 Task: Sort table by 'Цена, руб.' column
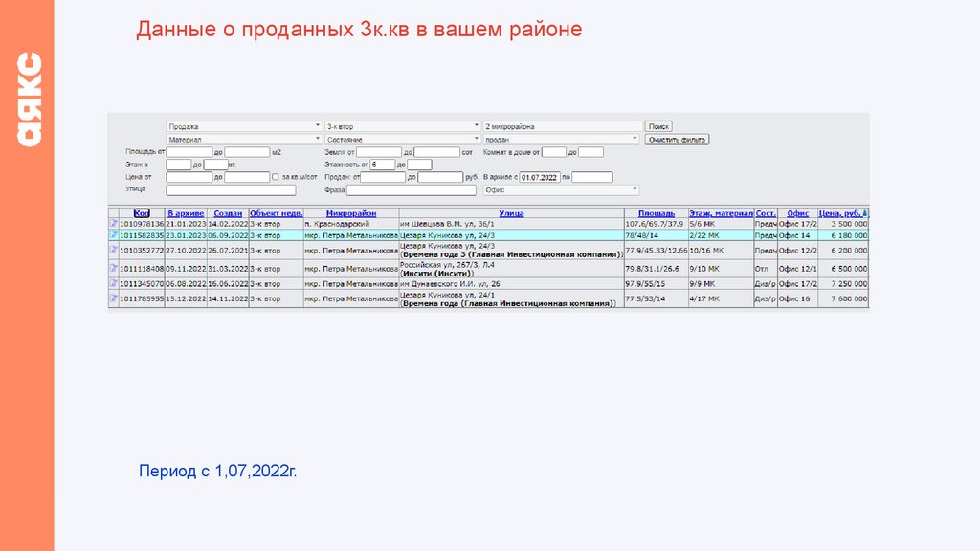tap(842, 213)
